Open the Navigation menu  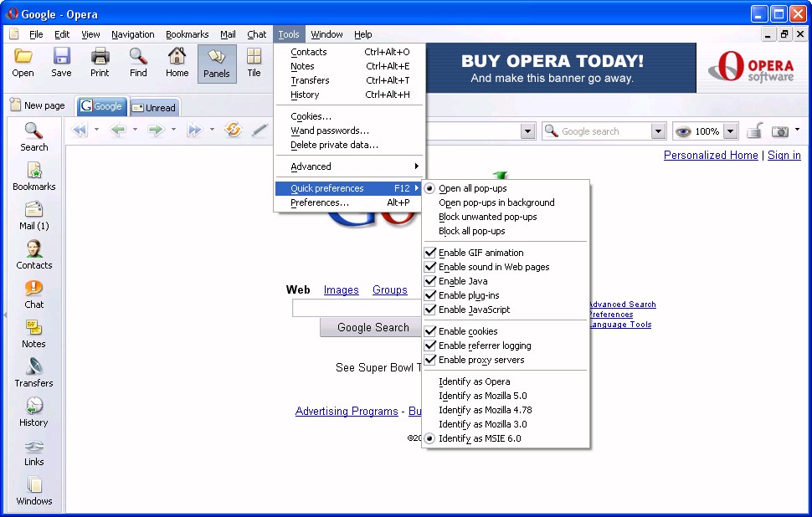pyautogui.click(x=132, y=34)
